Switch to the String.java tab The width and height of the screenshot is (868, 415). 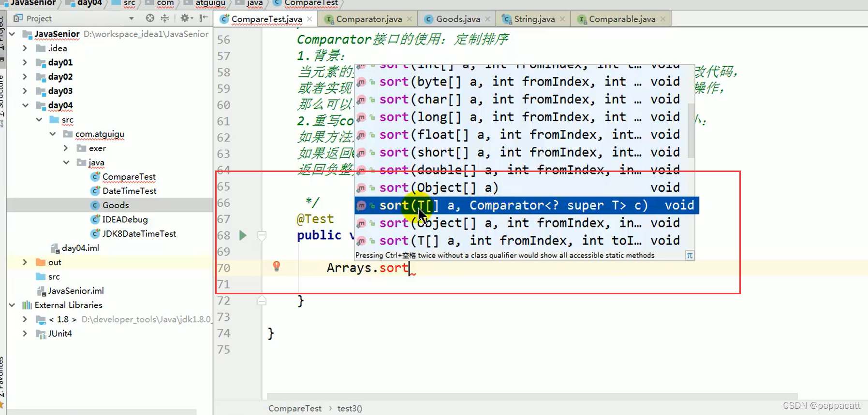(x=534, y=19)
